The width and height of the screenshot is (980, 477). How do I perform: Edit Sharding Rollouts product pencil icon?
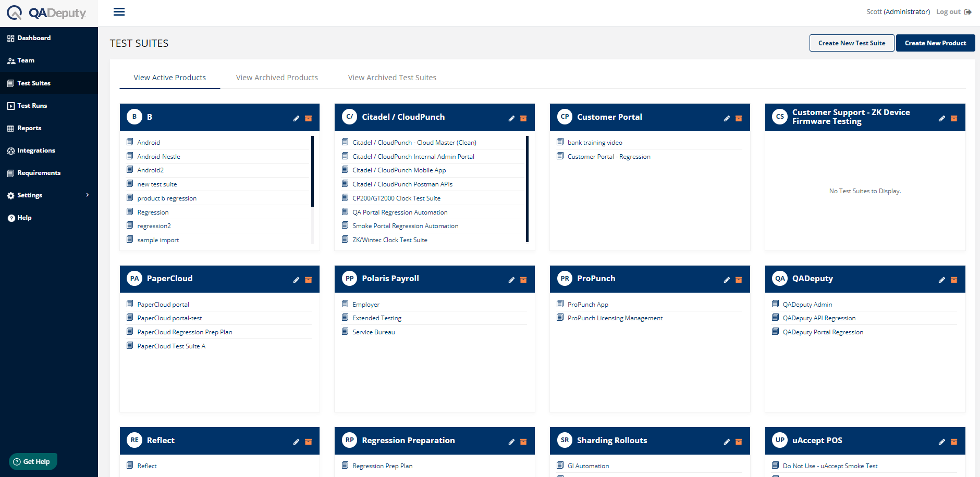(x=727, y=442)
